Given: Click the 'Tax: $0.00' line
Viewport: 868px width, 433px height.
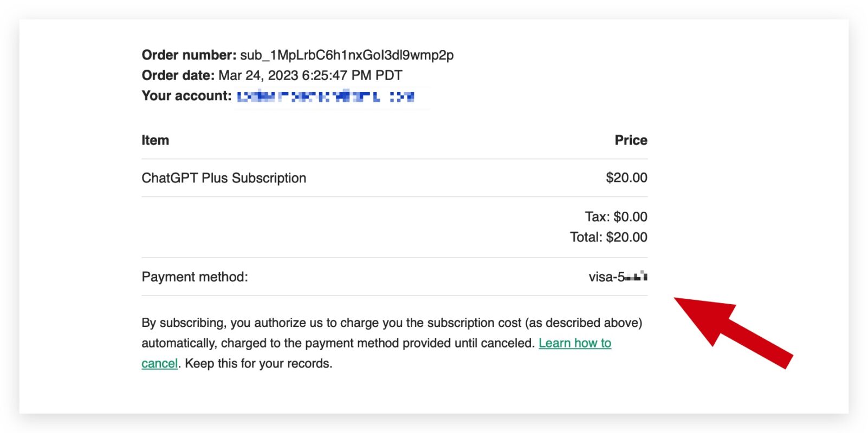Looking at the screenshot, I should click(x=616, y=217).
